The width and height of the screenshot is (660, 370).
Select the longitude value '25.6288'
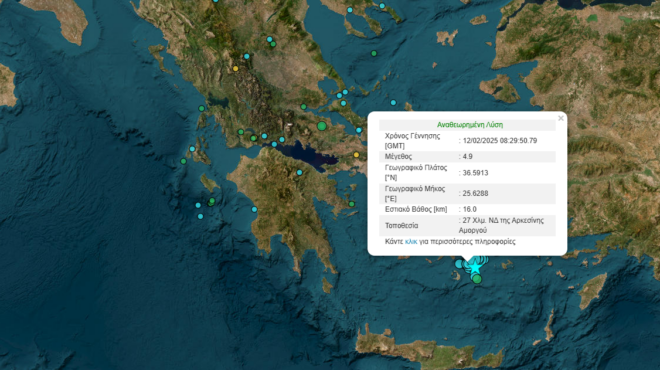475,194
